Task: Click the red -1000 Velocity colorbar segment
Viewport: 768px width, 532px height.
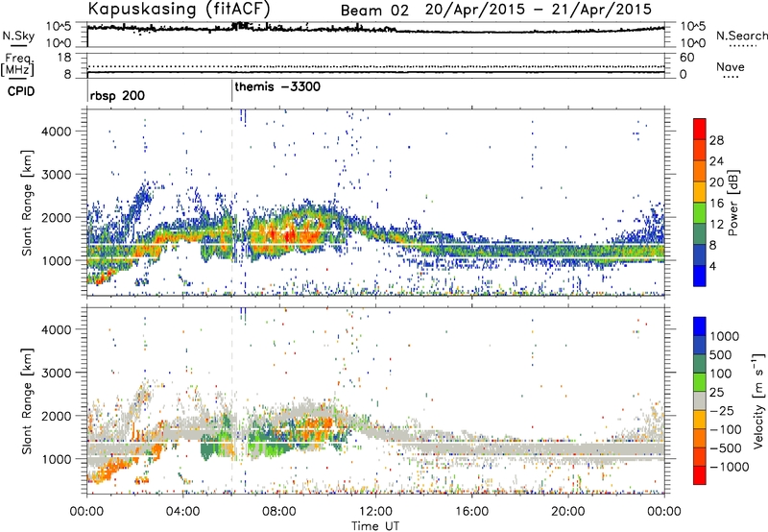Action: [700, 475]
